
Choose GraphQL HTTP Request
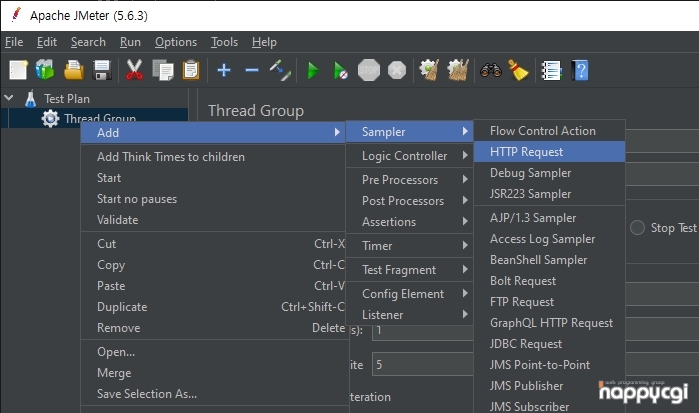coord(550,322)
